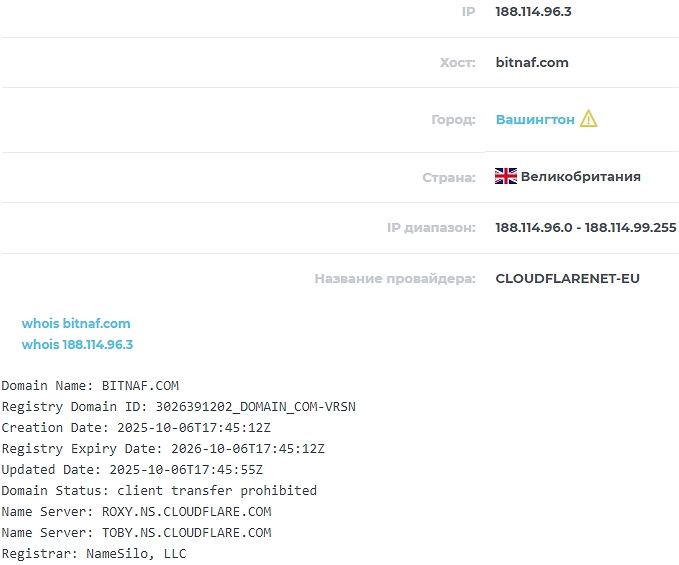Viewport: 679px width, 565px height.
Task: Click the TOBY.NS.CLOUDFLARE.COM name server line
Action: click(136, 533)
